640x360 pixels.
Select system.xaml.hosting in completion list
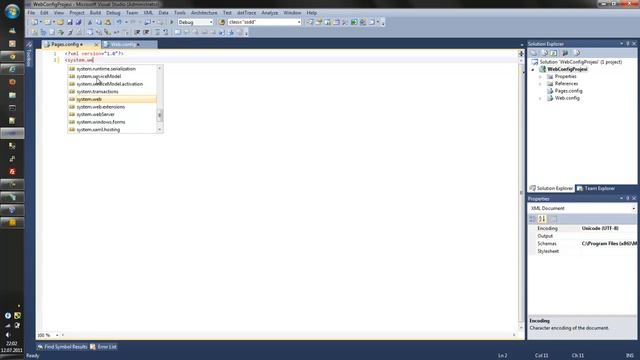pyautogui.click(x=112, y=129)
